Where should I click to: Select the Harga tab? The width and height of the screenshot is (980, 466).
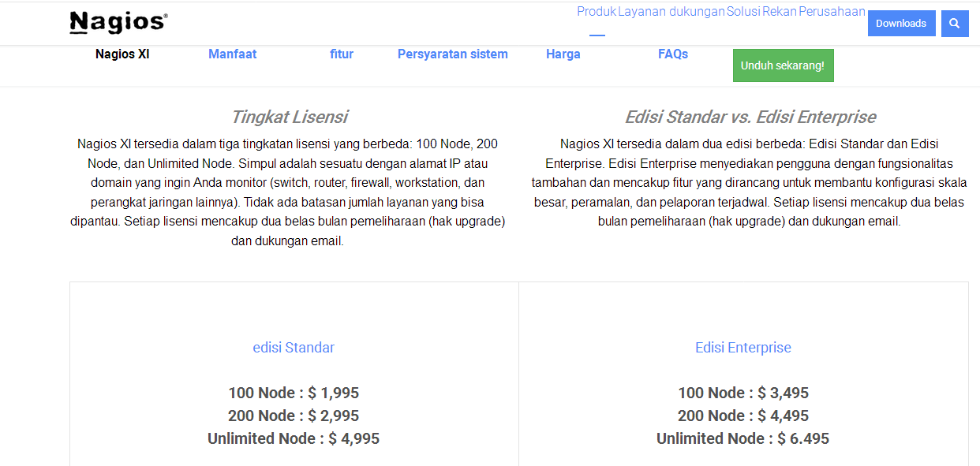[563, 54]
